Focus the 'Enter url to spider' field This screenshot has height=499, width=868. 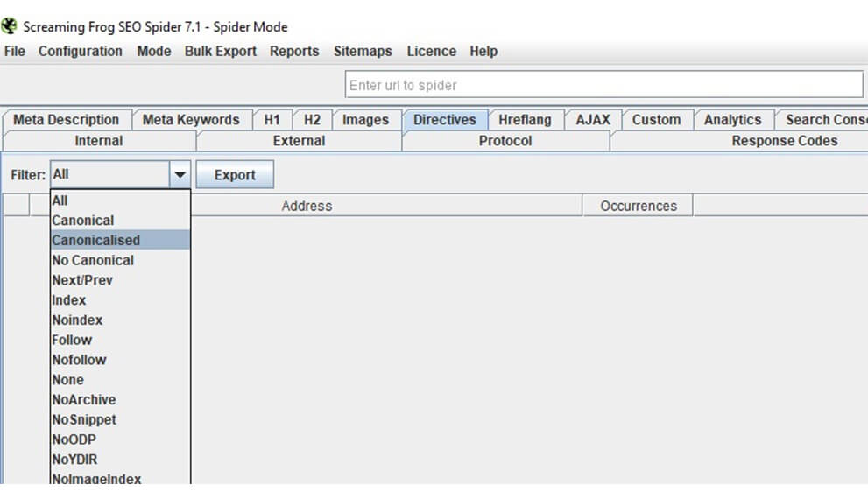point(604,85)
